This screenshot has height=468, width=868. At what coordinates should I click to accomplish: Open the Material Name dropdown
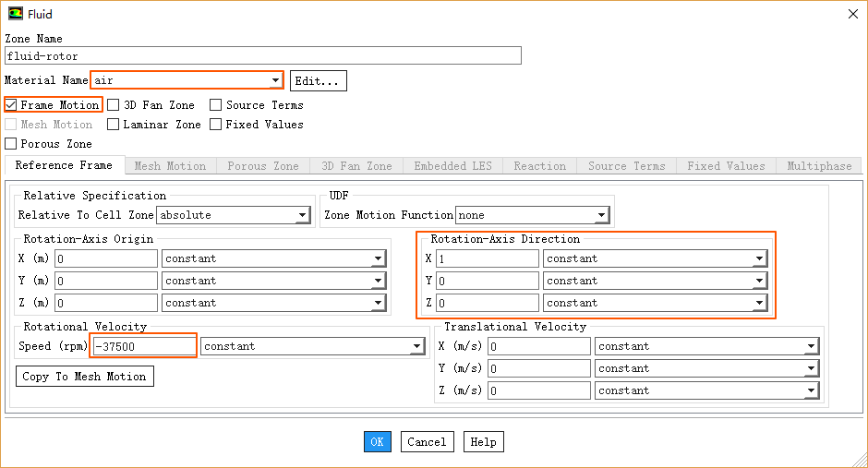(274, 81)
